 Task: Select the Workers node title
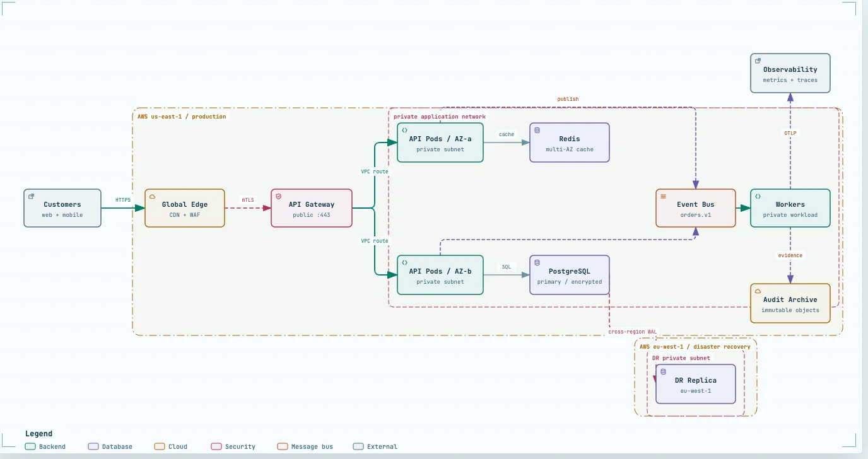click(790, 204)
